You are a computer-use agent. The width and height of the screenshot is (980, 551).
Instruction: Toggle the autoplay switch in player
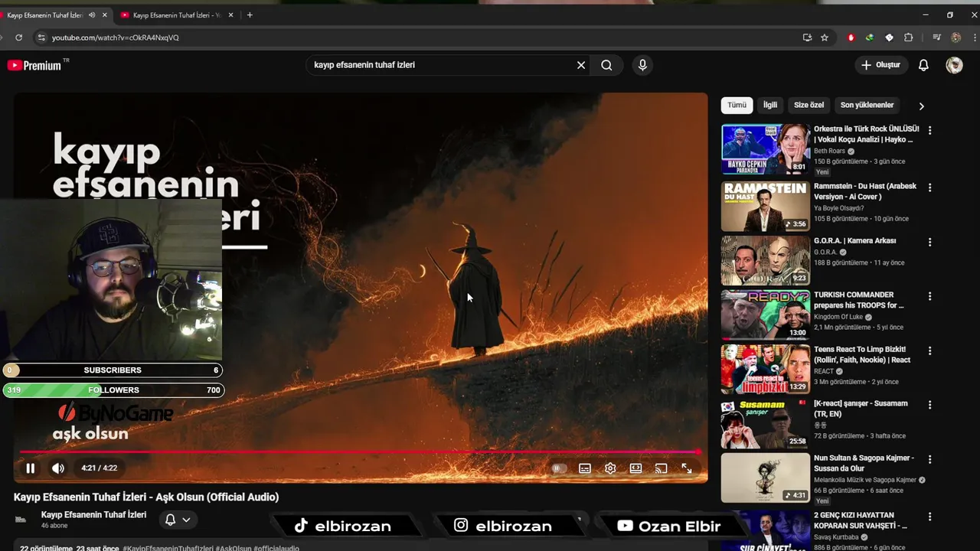pos(559,468)
